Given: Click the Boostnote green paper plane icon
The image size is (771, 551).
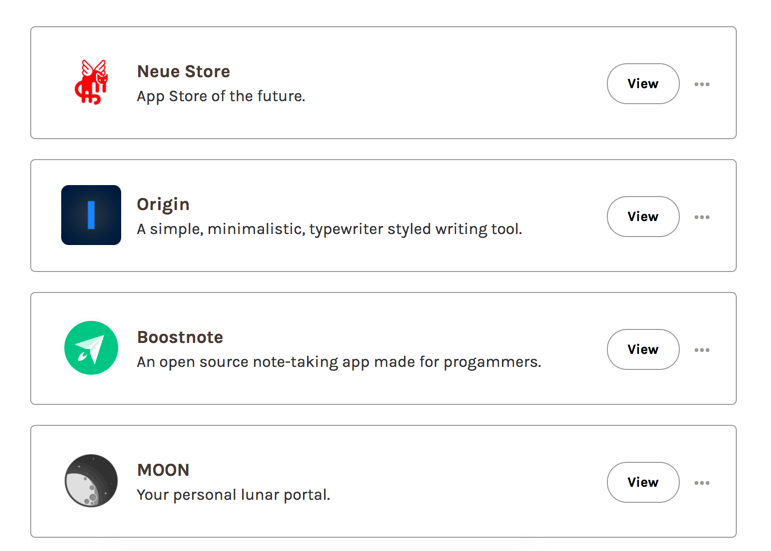Looking at the screenshot, I should pos(91,348).
